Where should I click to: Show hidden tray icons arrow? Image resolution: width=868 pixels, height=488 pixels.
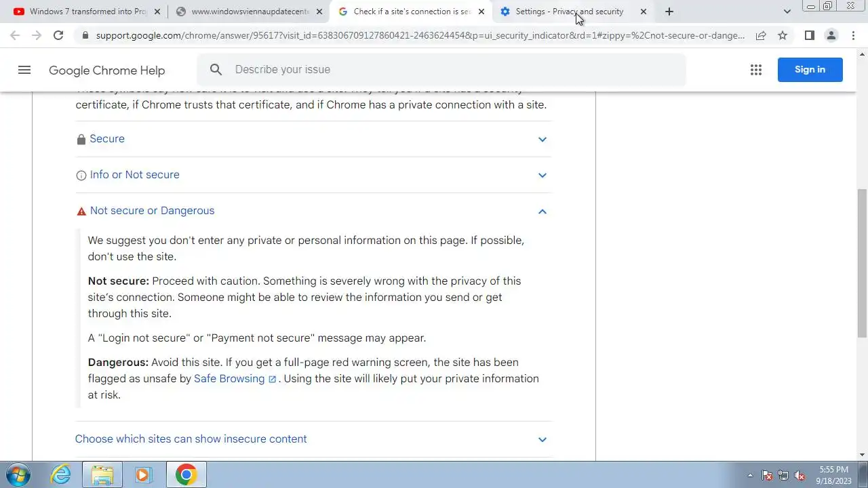tap(750, 475)
